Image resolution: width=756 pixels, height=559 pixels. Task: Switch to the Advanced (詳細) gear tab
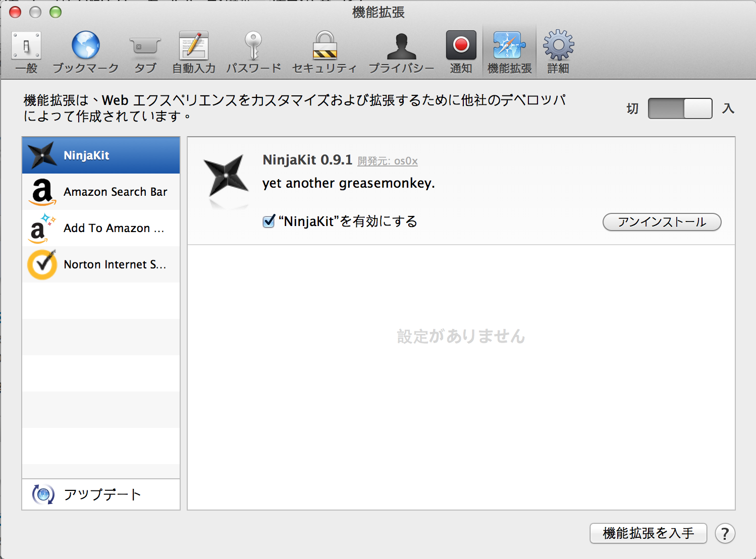[558, 52]
